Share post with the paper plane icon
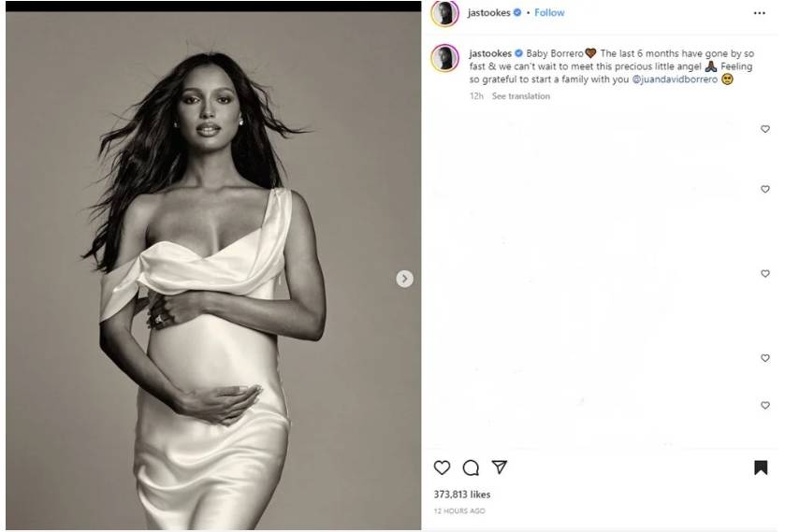The width and height of the screenshot is (785, 532). coord(499,467)
